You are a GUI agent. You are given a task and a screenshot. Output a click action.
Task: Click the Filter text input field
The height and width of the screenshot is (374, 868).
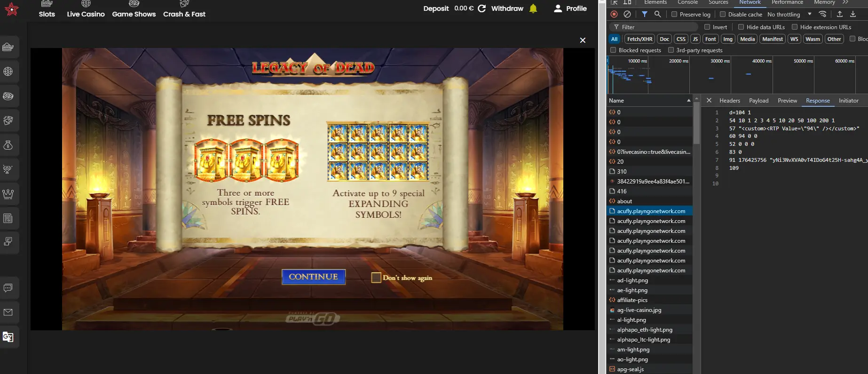coord(654,27)
